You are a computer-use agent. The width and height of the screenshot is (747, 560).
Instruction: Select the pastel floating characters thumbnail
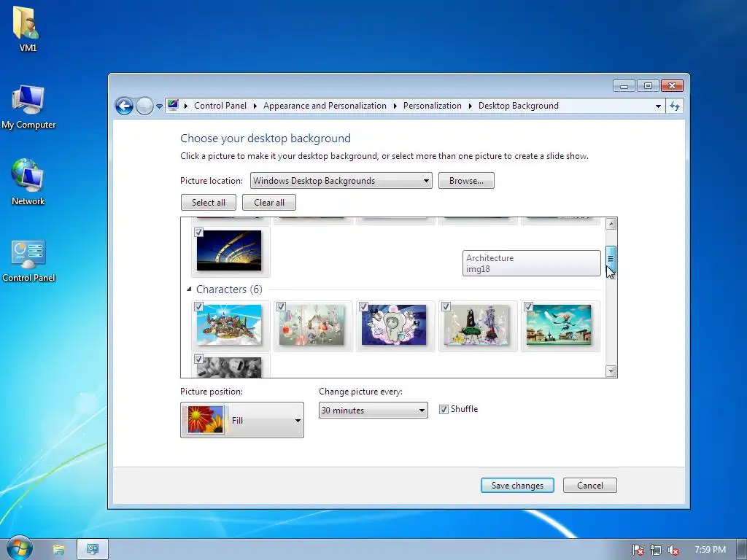pyautogui.click(x=311, y=325)
